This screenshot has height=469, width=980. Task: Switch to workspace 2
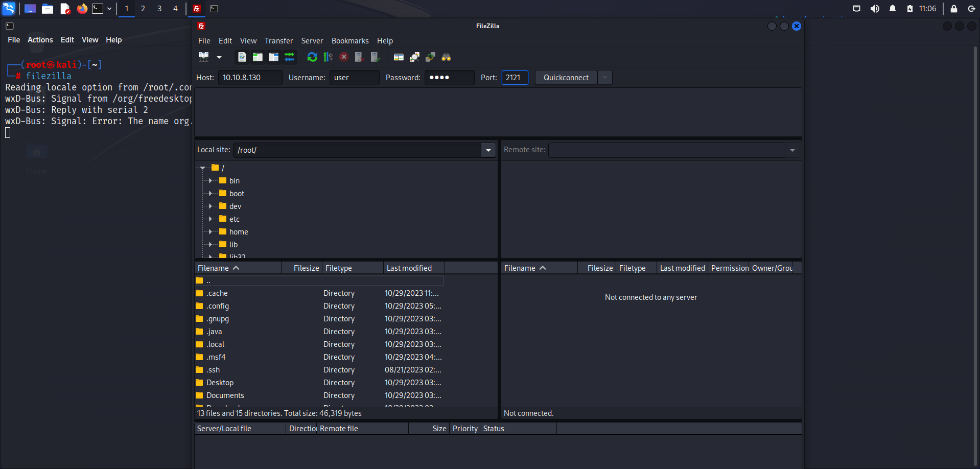(x=143, y=9)
